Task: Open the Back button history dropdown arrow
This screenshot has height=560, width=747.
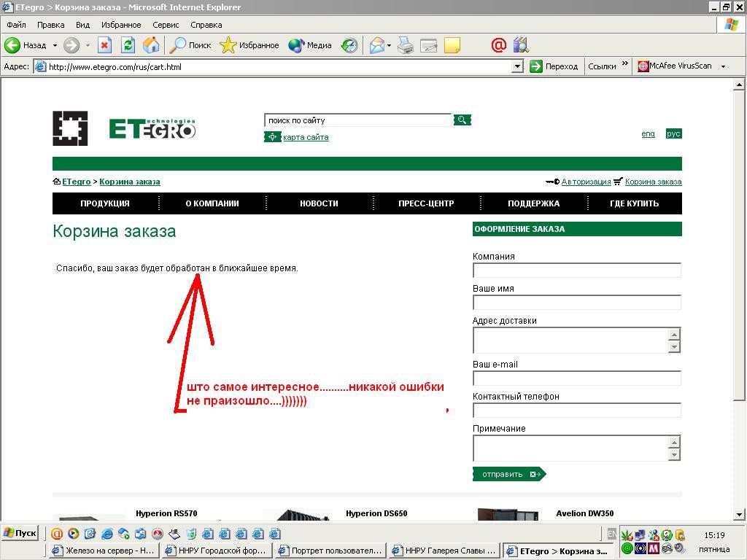Action: 55,45
